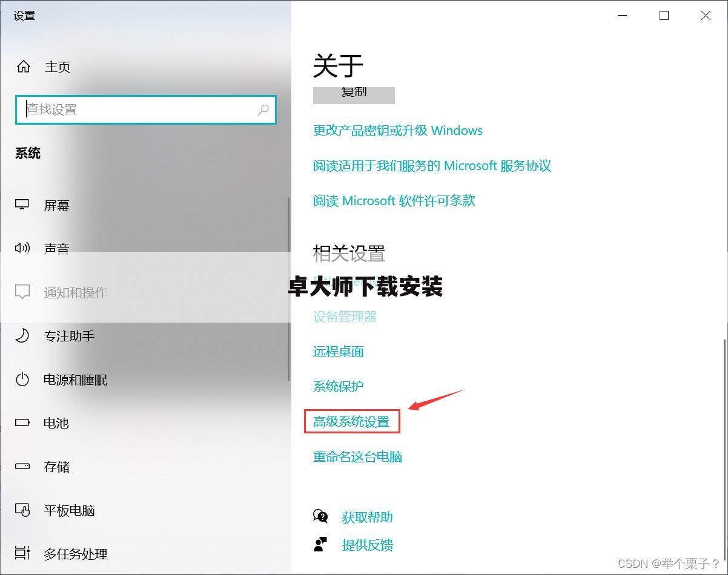Click the 复制 button

pyautogui.click(x=354, y=94)
